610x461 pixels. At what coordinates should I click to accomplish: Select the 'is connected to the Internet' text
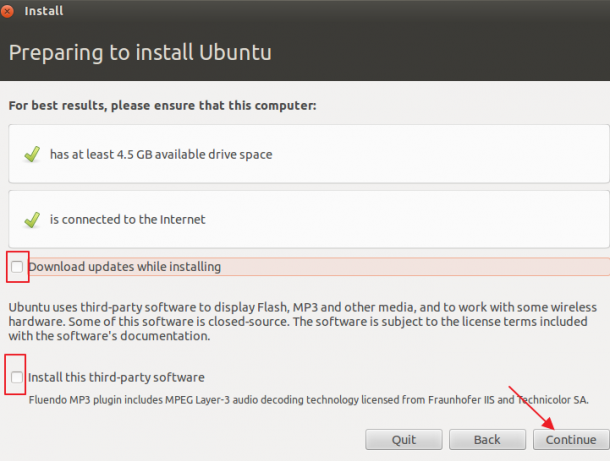127,219
